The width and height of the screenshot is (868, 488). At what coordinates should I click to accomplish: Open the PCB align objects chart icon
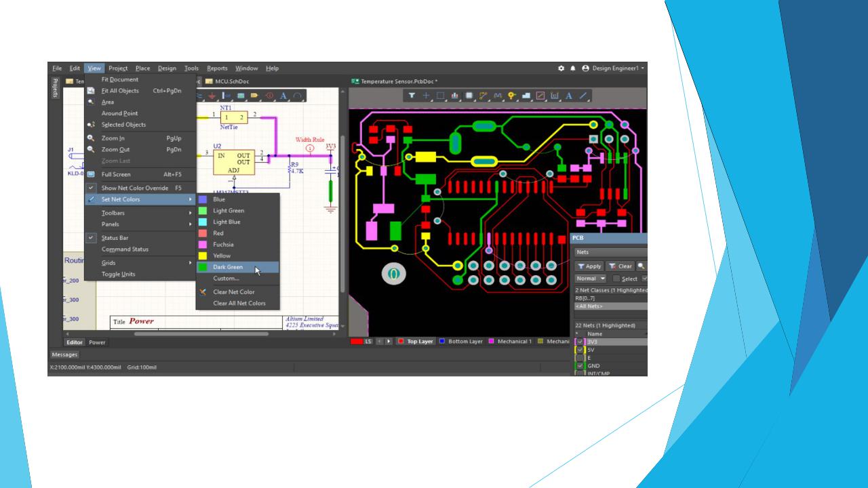455,96
